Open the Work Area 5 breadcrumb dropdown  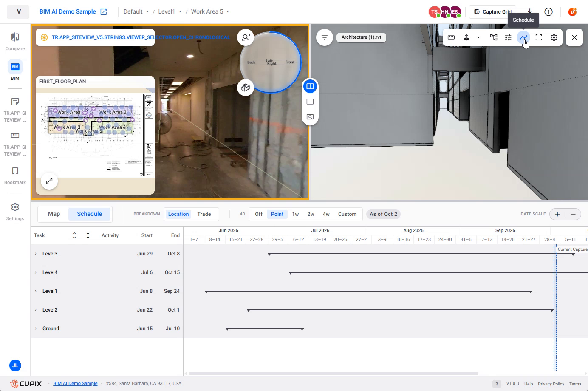click(x=210, y=11)
